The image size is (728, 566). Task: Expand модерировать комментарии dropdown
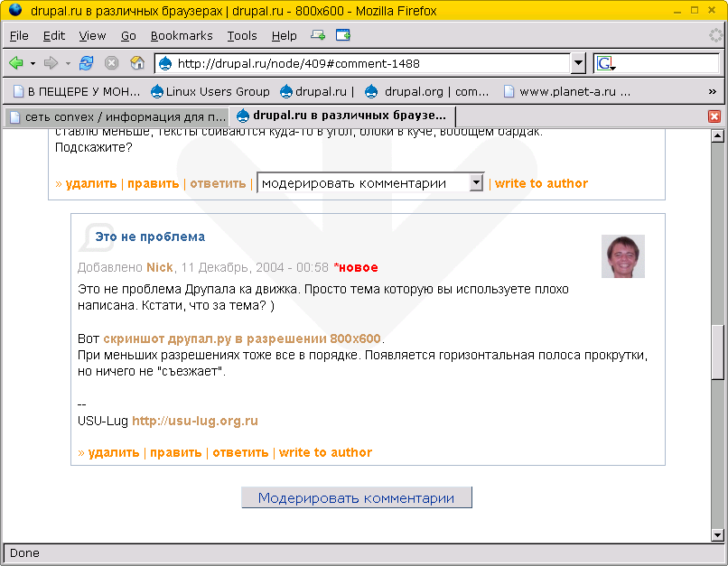coord(370,183)
